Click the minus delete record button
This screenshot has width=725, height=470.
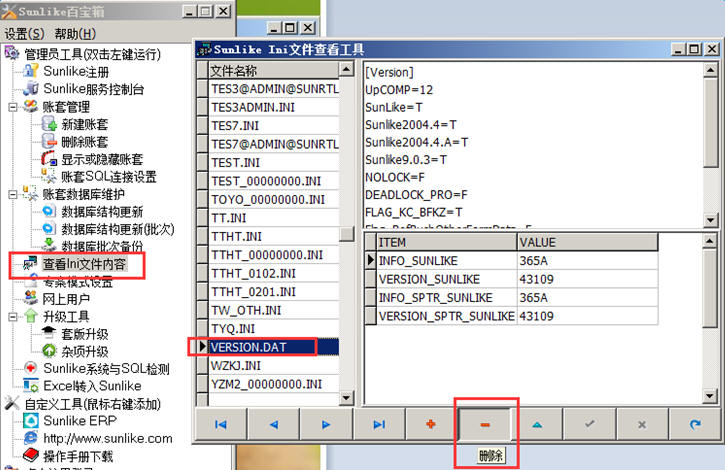485,424
